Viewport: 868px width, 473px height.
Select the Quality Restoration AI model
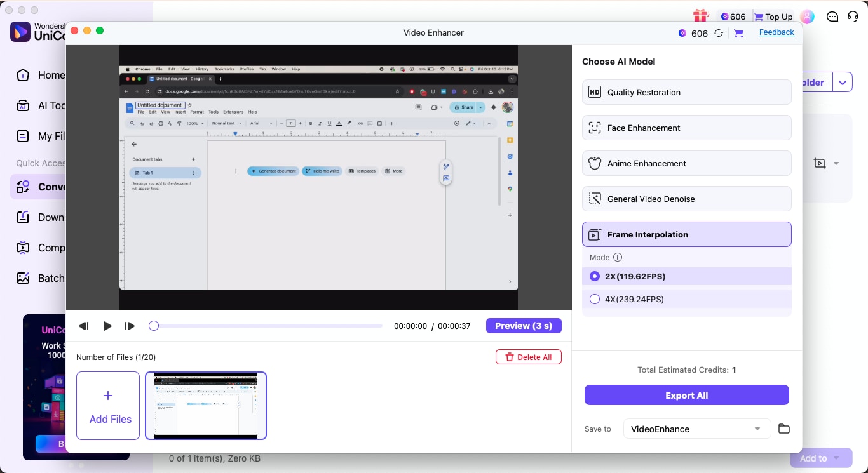coord(686,92)
